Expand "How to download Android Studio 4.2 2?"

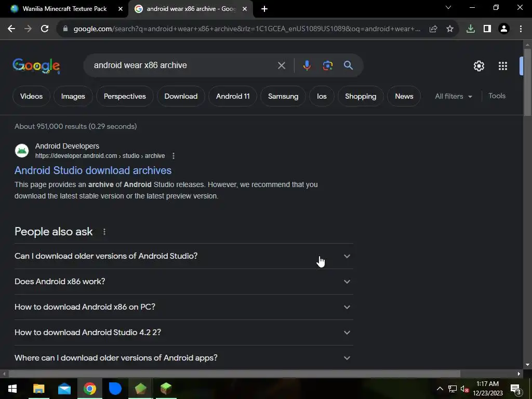pyautogui.click(x=184, y=332)
